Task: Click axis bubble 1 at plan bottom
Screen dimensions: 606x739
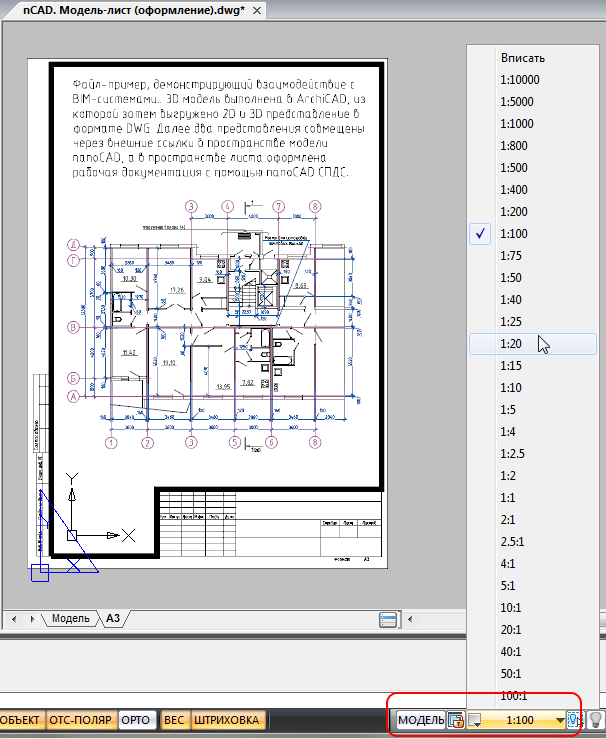Action: coord(111,443)
